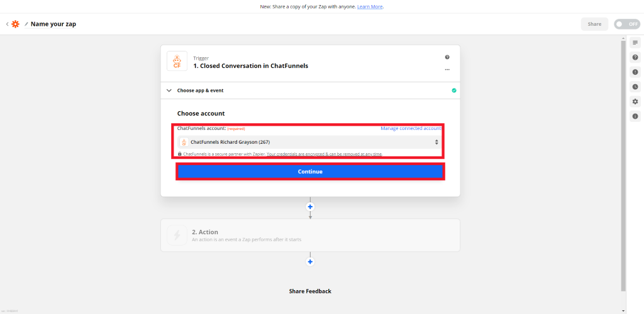644x314 pixels.
Task: Add a step below the Action
Action: (310, 261)
